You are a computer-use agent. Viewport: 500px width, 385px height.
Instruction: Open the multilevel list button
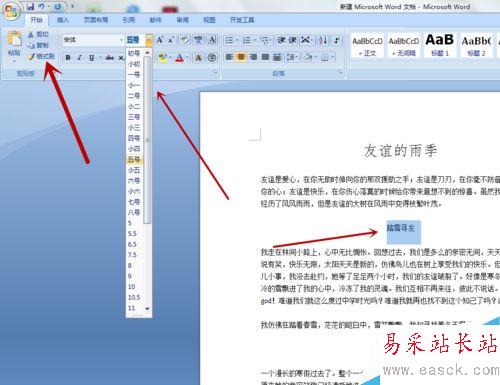tap(265, 40)
